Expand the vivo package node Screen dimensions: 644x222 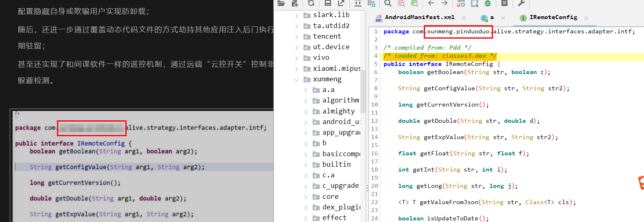click(x=296, y=58)
